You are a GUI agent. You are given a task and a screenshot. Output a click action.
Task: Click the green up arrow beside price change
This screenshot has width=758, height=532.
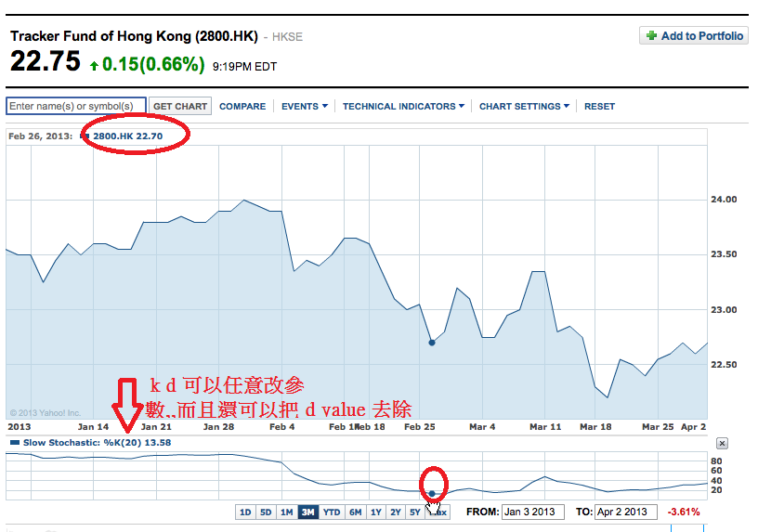tap(94, 66)
